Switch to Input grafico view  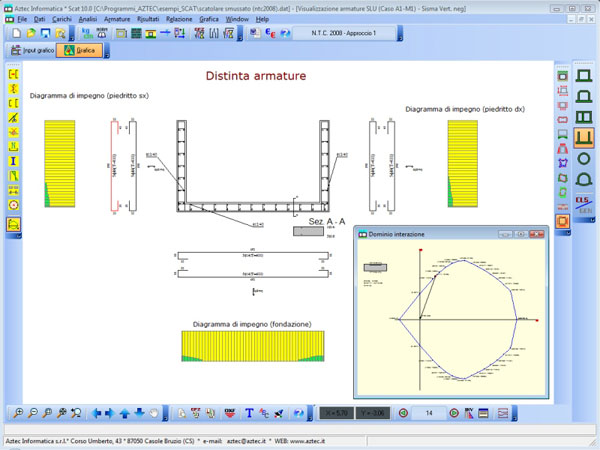click(x=32, y=51)
